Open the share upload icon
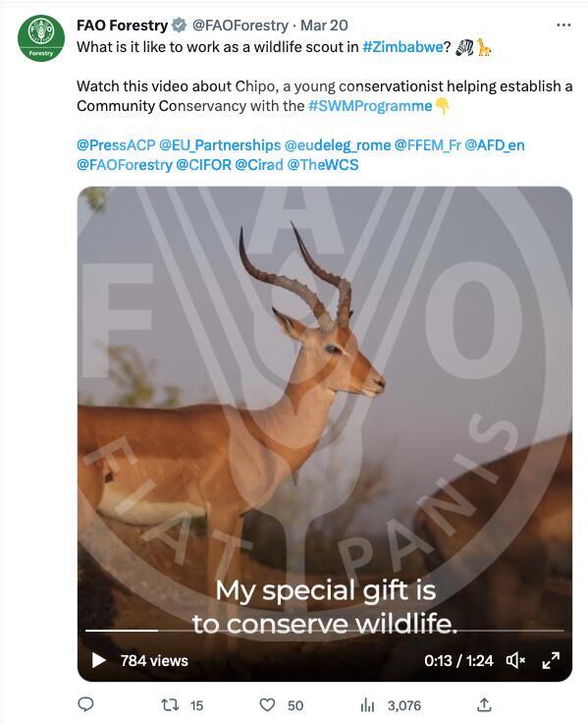 [x=483, y=704]
